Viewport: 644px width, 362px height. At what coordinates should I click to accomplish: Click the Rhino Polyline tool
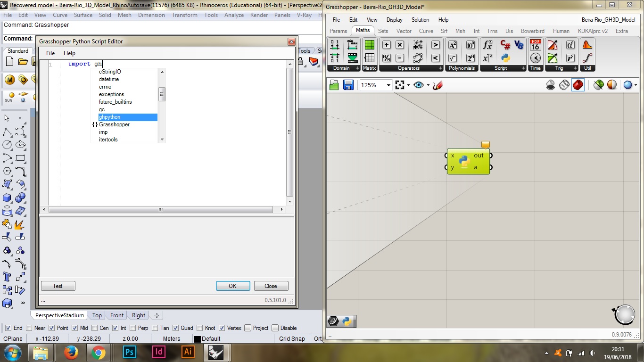pyautogui.click(x=7, y=132)
